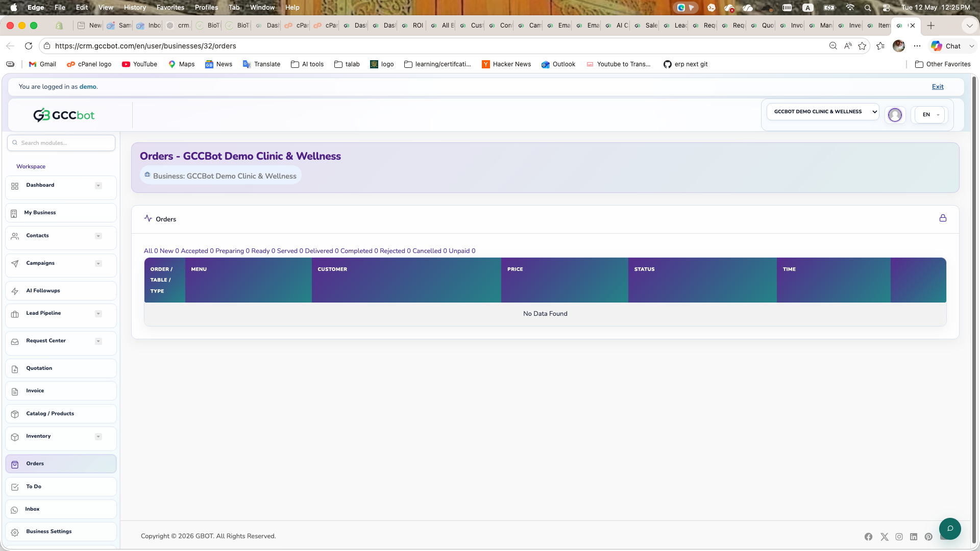The image size is (980, 551).
Task: Filter orders by Preparing status
Action: 232,251
